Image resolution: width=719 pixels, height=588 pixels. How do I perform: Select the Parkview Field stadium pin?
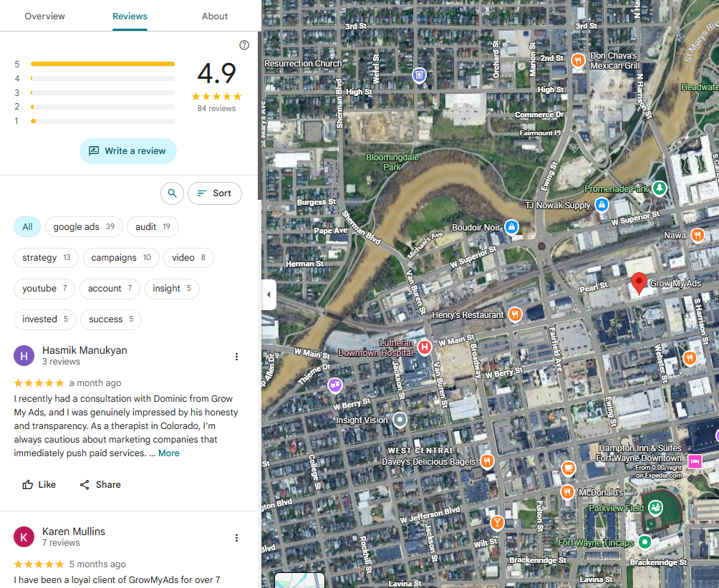point(656,508)
